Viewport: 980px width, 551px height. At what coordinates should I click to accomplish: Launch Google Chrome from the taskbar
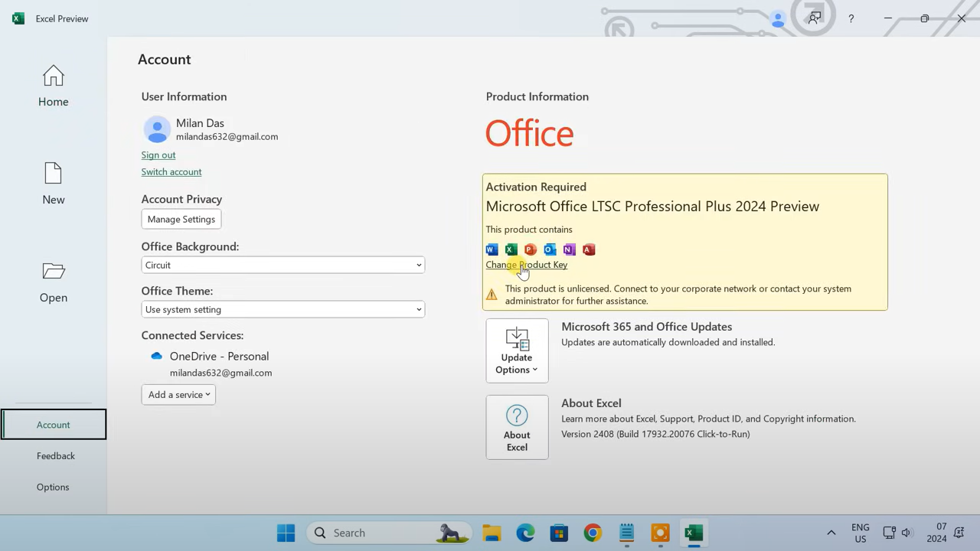tap(593, 533)
